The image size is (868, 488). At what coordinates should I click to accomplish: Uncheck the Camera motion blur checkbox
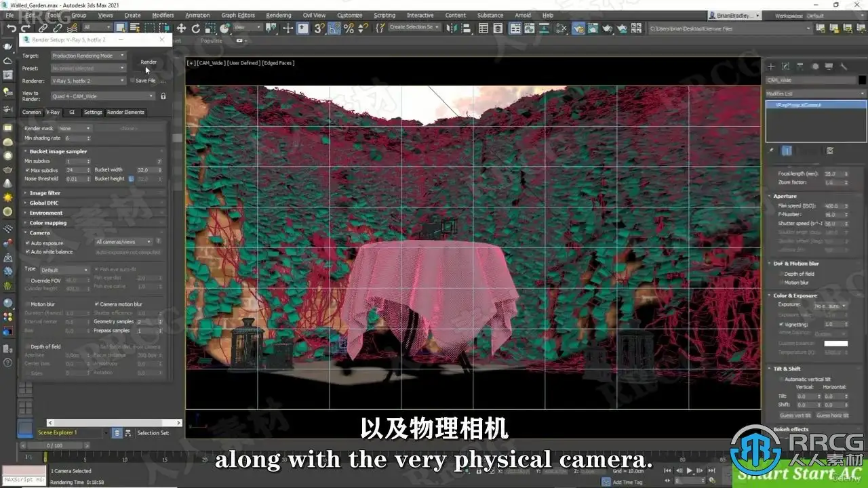click(x=96, y=304)
